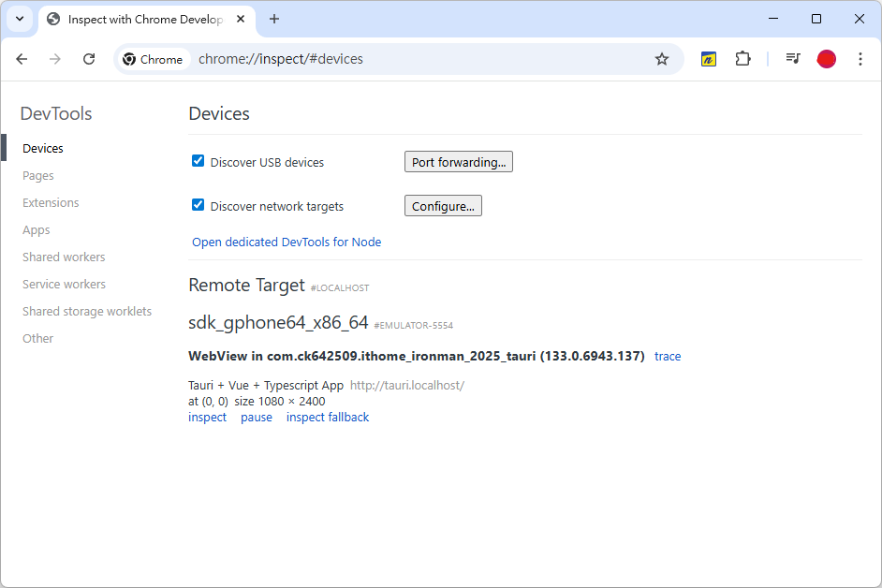
Task: Bookmark this page with star icon
Action: (x=662, y=59)
